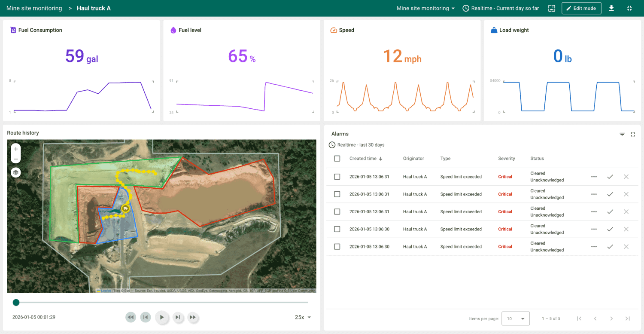Fast-forward route playback to the end
Image resolution: width=644 pixels, height=334 pixels.
coord(193,317)
